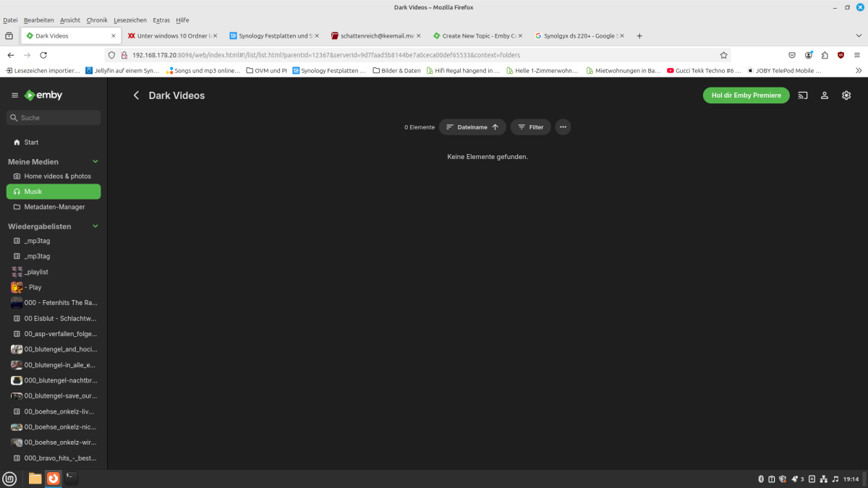The image size is (868, 488).
Task: Open the Ansicht menu
Action: 70,20
